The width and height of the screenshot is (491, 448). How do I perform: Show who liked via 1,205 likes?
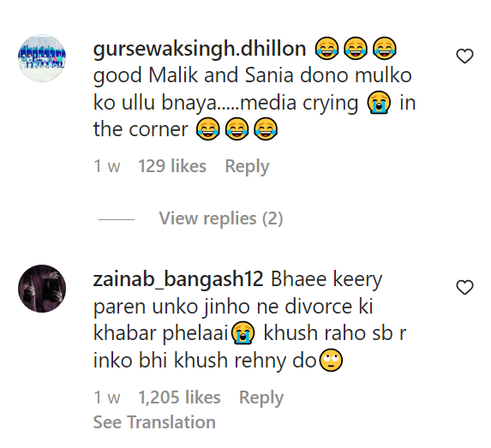coord(179,397)
